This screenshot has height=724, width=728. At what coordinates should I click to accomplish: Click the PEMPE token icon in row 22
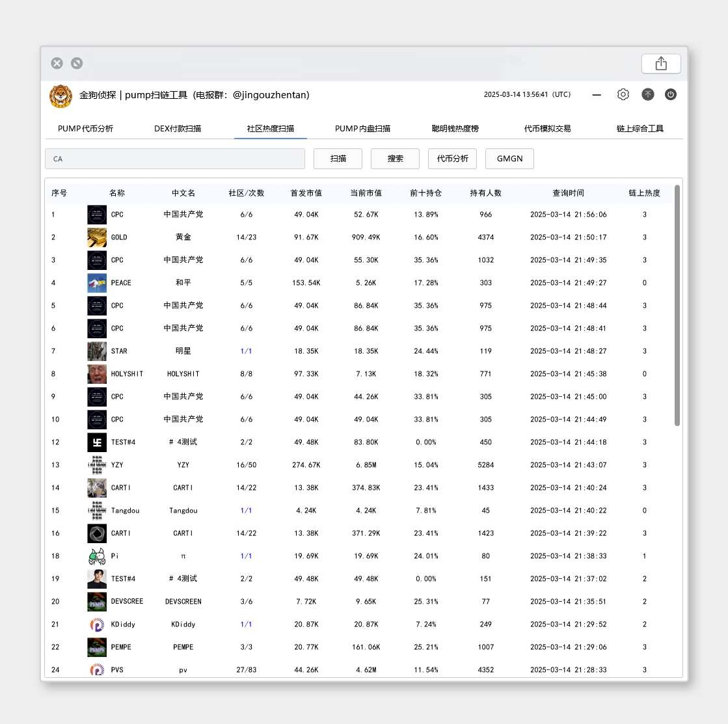click(97, 647)
